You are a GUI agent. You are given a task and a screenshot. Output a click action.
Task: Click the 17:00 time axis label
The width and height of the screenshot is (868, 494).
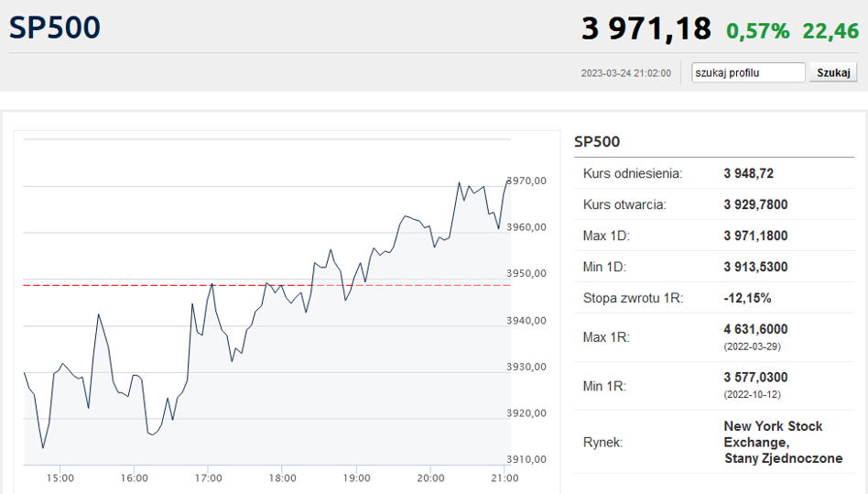point(208,478)
